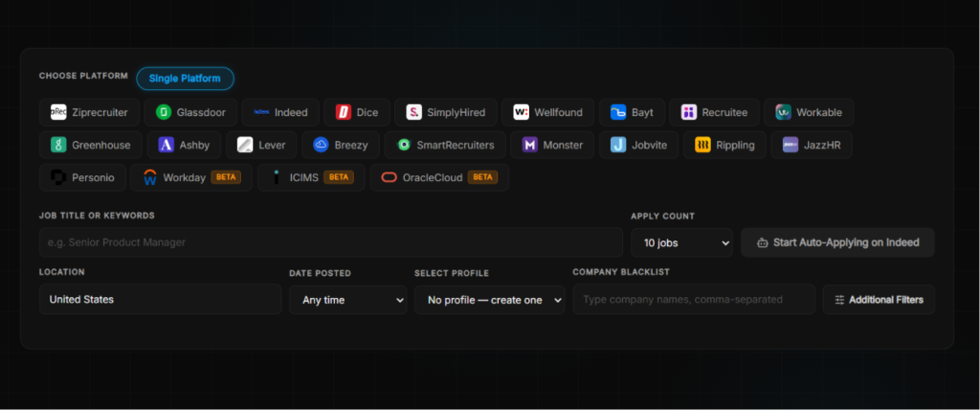Focus the Location field showing United States
980x410 pixels.
[160, 299]
